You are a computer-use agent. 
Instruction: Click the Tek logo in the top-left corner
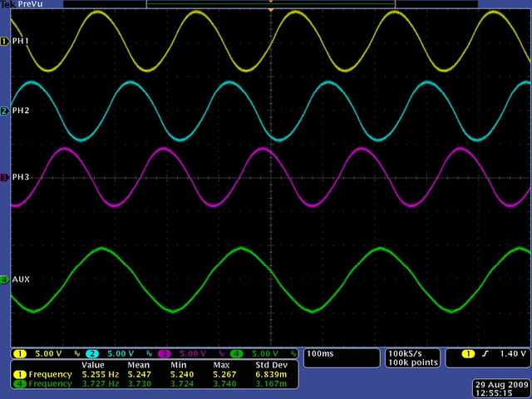[x=8, y=4]
